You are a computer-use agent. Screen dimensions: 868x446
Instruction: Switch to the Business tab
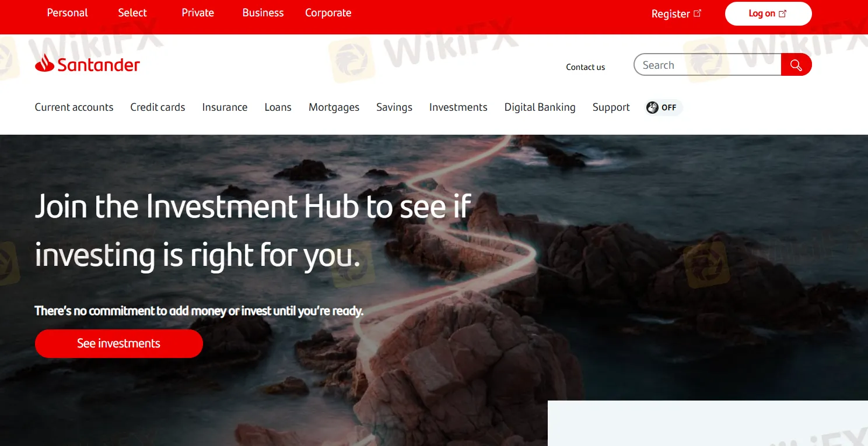coord(263,13)
